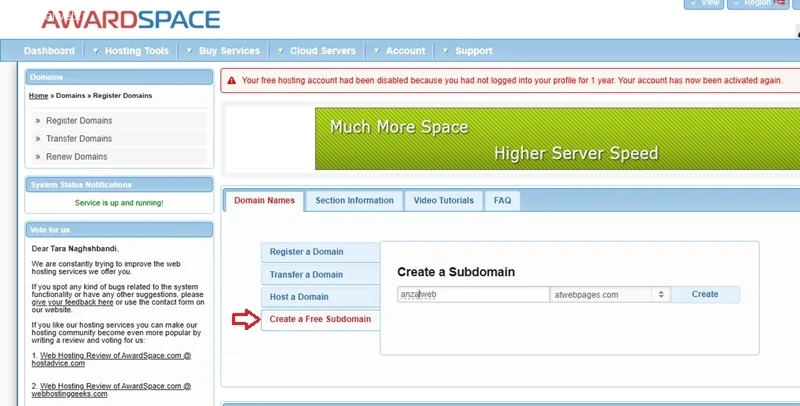Open the give your feedback here link
Viewport: 800px width, 406px height.
point(72,302)
